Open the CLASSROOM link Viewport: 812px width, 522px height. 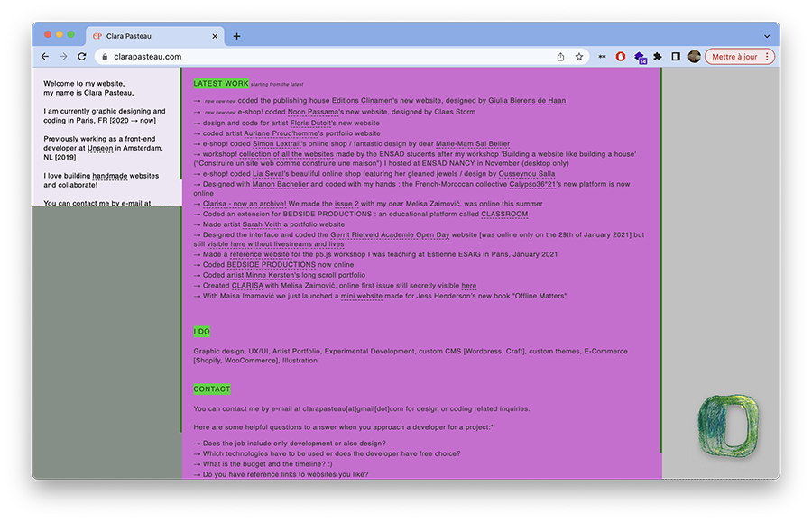click(x=504, y=215)
